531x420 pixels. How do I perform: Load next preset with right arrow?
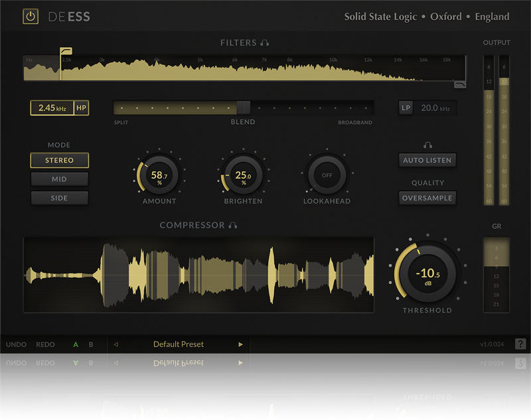(240, 344)
